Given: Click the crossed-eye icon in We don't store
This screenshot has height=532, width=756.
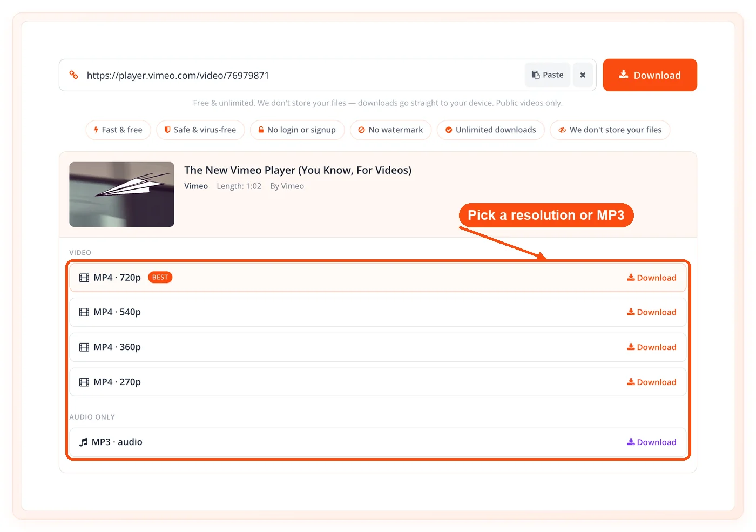Looking at the screenshot, I should 562,130.
